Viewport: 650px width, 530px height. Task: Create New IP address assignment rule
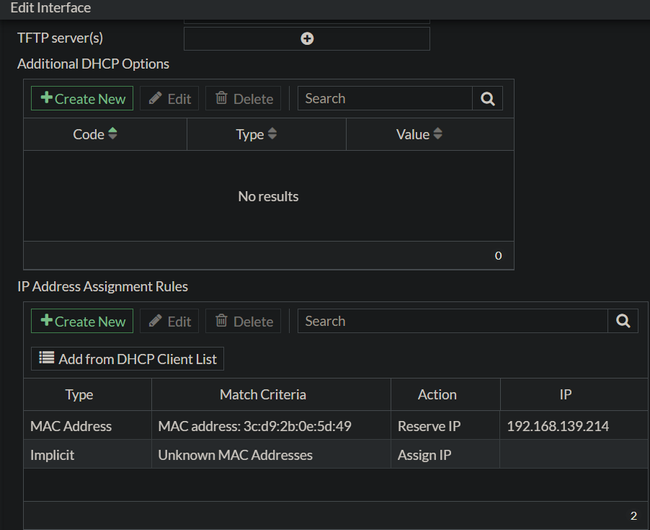pos(83,321)
